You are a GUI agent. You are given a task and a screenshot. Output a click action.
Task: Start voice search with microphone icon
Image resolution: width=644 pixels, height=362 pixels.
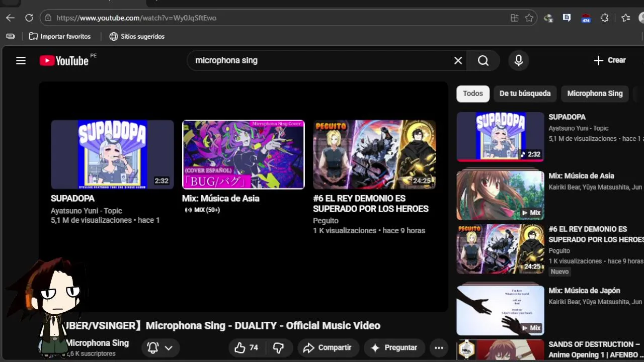pyautogui.click(x=519, y=60)
